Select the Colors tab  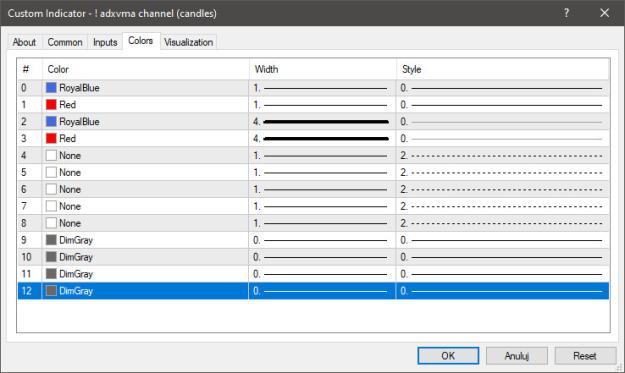click(x=141, y=41)
